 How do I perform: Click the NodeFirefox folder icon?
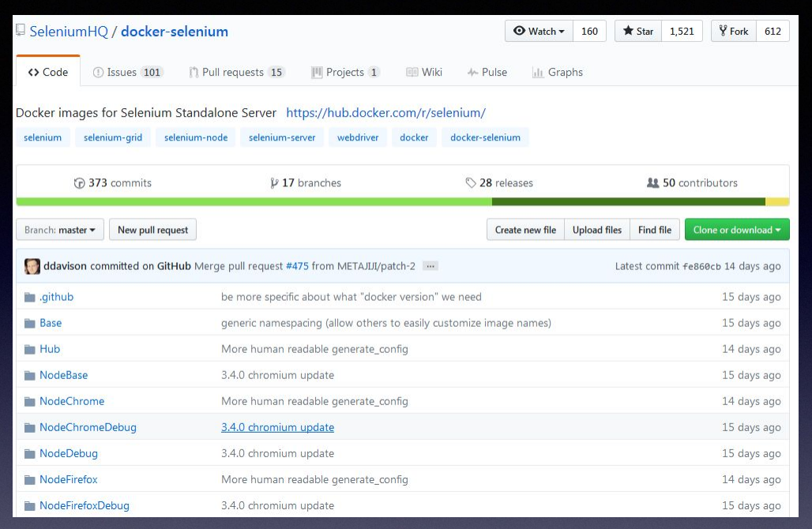29,480
